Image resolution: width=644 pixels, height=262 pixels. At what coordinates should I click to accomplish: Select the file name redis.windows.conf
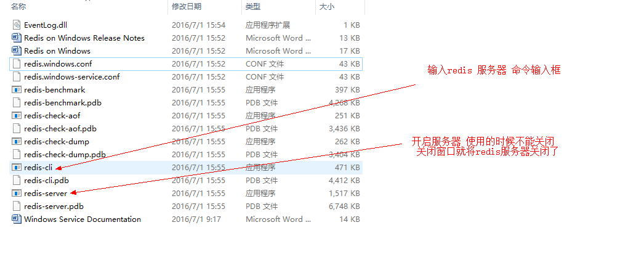tap(58, 63)
